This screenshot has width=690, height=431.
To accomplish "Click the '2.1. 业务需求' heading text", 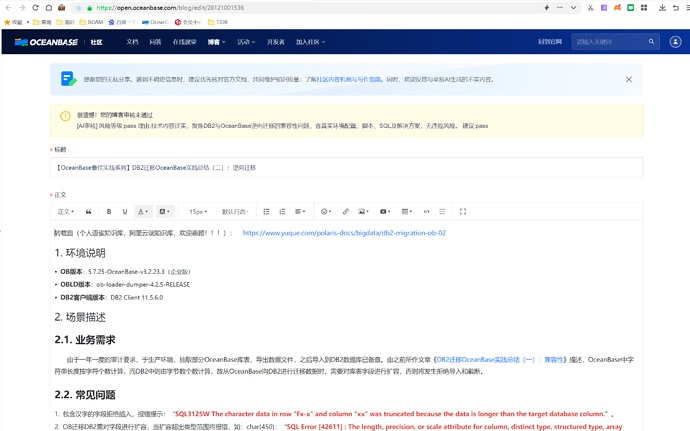I will [x=85, y=340].
